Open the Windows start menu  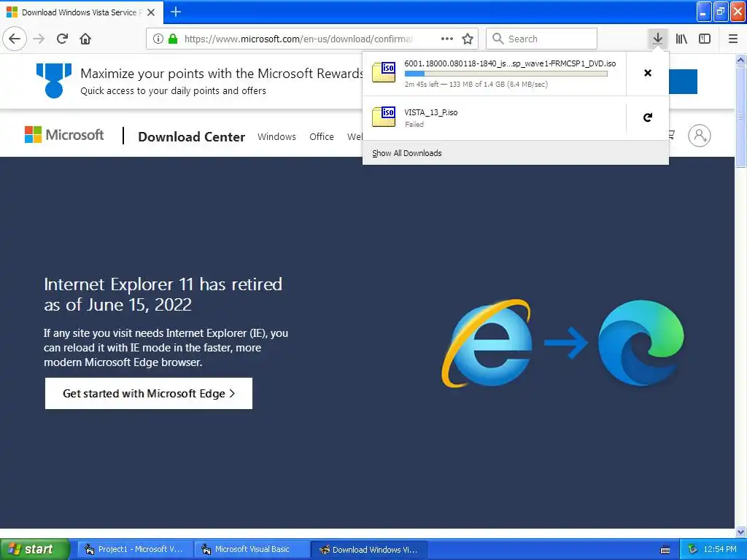(35, 549)
